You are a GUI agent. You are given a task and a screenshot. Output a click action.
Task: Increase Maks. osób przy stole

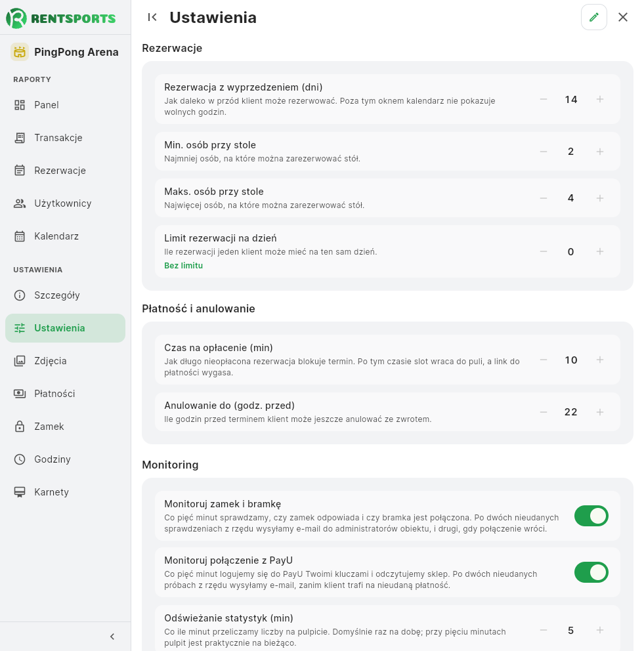point(600,198)
